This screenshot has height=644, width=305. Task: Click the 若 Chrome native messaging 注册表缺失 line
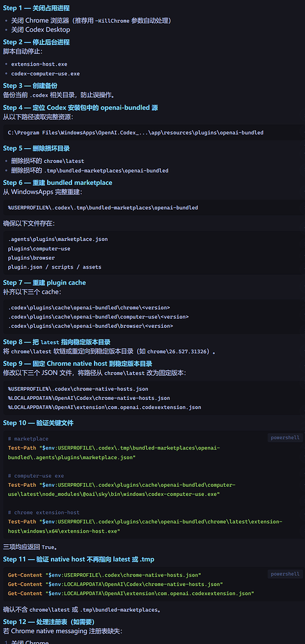tap(63, 631)
